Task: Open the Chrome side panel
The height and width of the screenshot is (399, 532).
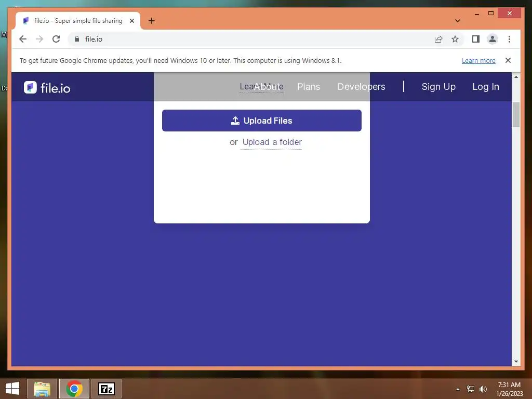Action: click(x=476, y=39)
